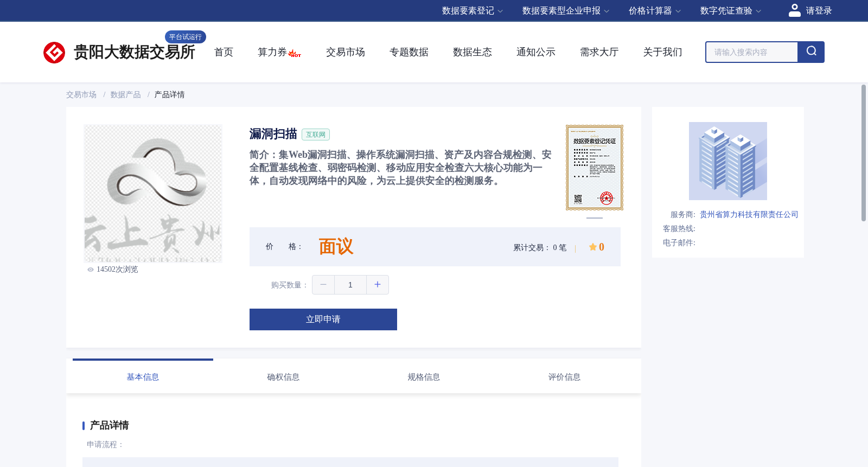Screen dimensions: 868x467
Task: Click the 客服热线 label
Action: [x=679, y=229]
